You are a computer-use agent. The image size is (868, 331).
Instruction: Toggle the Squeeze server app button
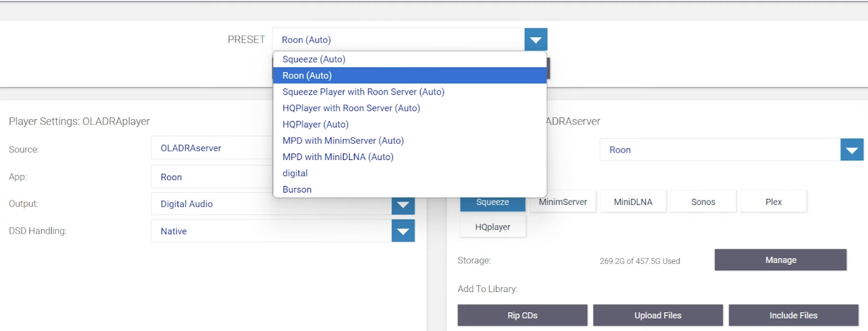(492, 202)
